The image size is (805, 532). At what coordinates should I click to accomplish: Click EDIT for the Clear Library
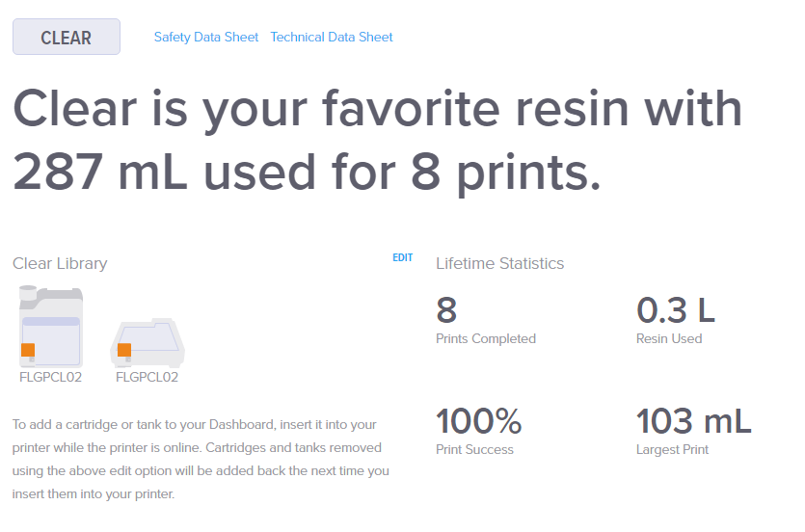[402, 257]
